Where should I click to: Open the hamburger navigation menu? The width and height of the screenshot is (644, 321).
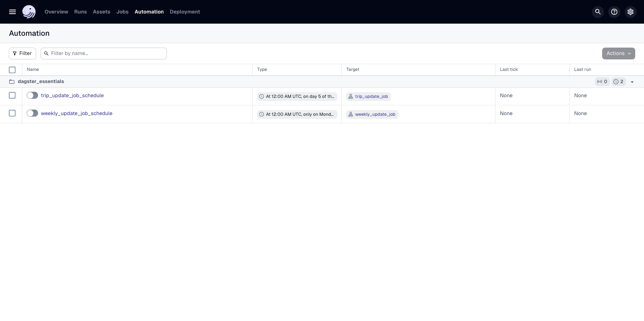pos(12,11)
